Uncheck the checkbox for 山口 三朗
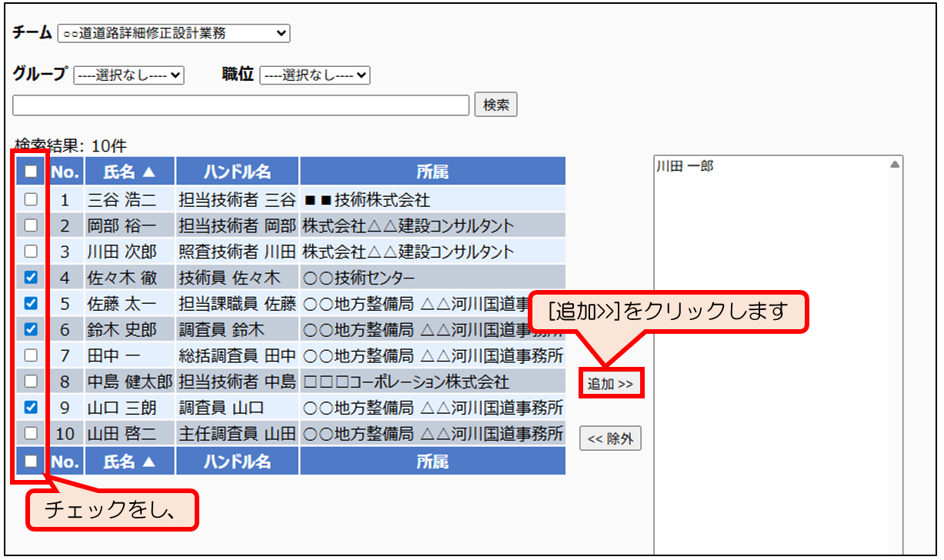Screen dimensions: 944x560 point(31,407)
